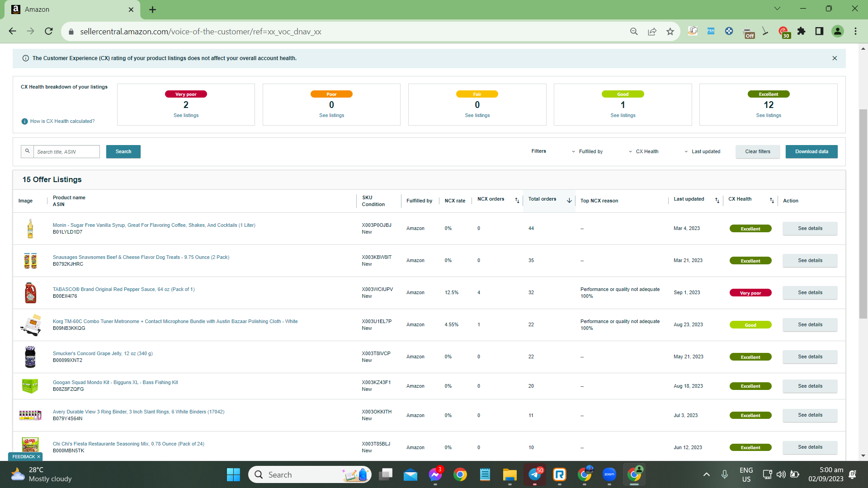Image resolution: width=868 pixels, height=488 pixels.
Task: Open Chrome side panel icon
Action: point(819,31)
